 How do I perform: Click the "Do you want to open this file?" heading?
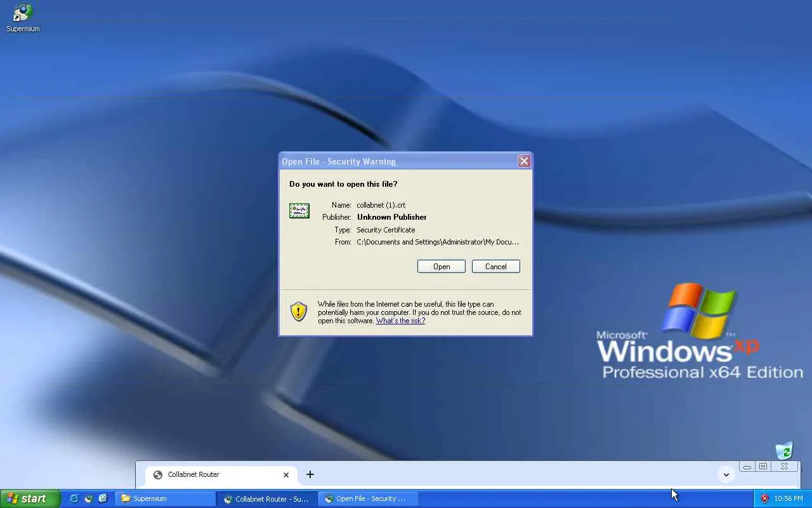point(343,184)
